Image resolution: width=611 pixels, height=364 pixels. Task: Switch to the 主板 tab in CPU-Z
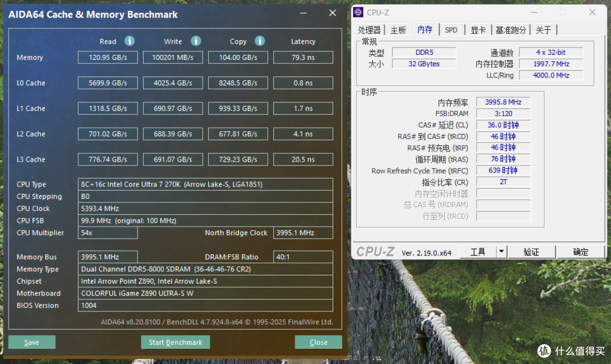(x=398, y=30)
